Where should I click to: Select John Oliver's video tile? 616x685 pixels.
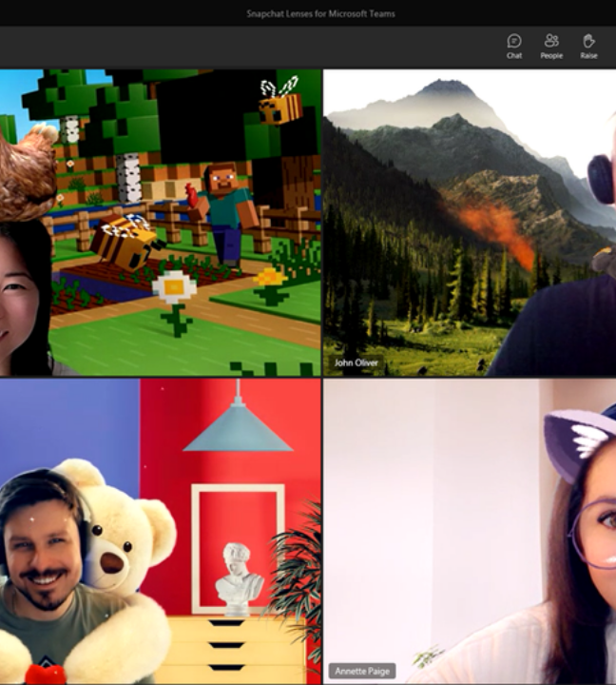tap(470, 223)
